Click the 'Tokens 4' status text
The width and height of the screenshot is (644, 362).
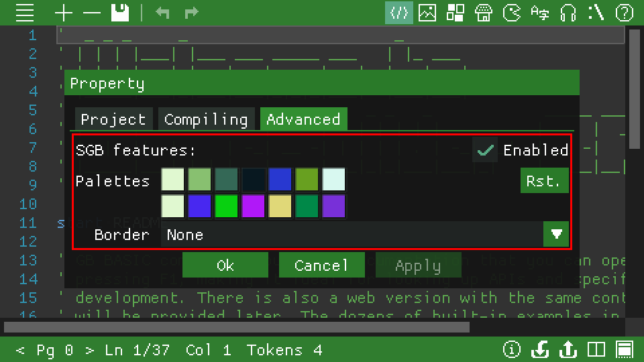pyautogui.click(x=284, y=350)
